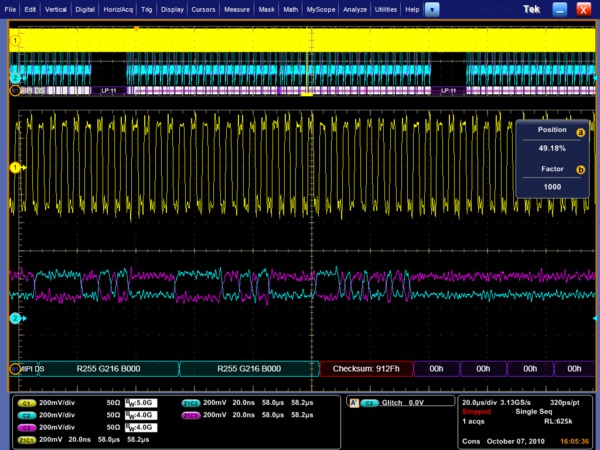This screenshot has width=600, height=450.
Task: Click the Factor value 1000
Action: pos(552,187)
